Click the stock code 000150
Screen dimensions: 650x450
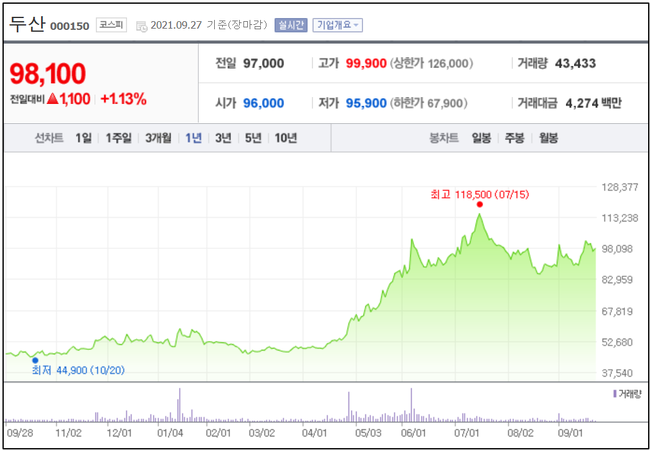pos(70,27)
